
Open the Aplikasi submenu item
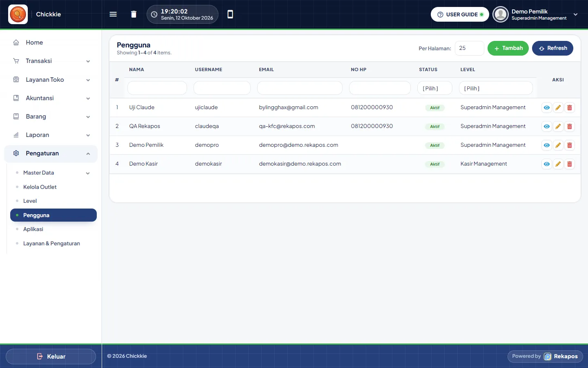53,229
